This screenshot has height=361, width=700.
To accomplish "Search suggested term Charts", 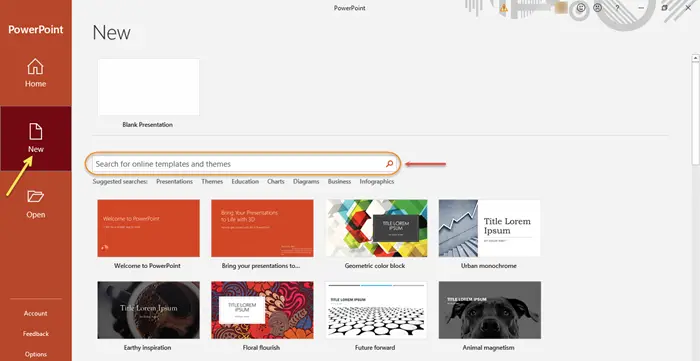I will 276,182.
